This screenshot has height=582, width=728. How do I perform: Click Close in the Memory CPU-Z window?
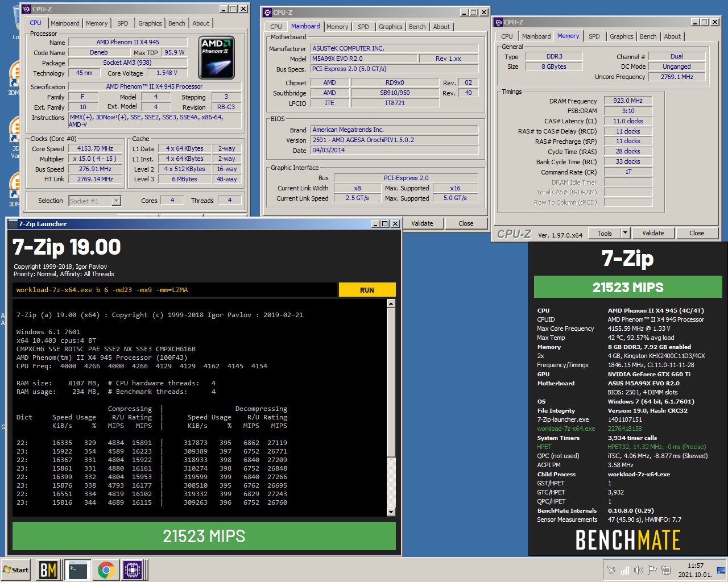[697, 233]
